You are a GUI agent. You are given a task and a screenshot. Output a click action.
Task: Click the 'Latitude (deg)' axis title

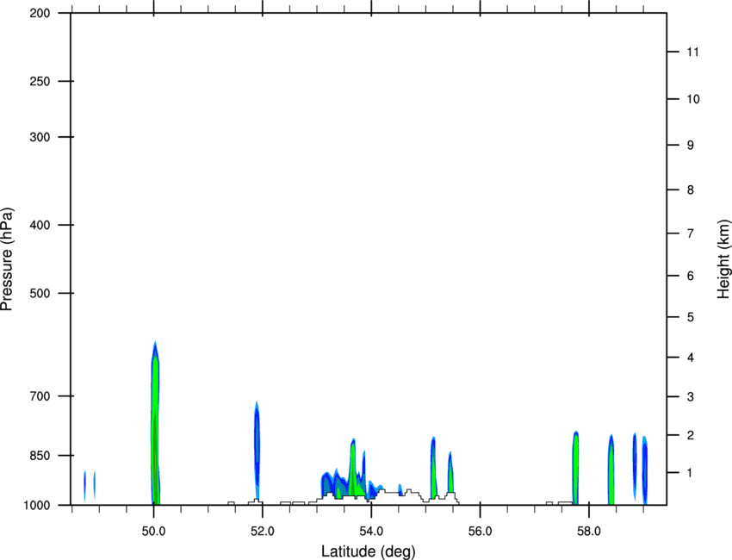368,551
